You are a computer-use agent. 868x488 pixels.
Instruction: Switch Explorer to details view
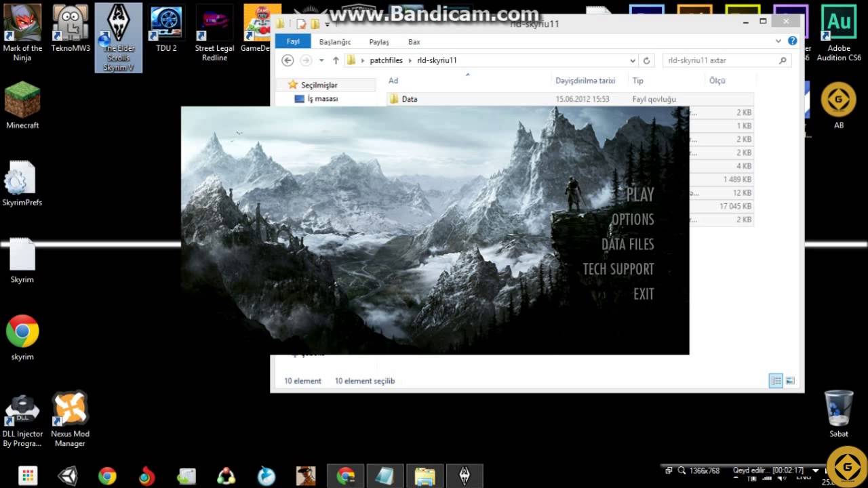[776, 381]
